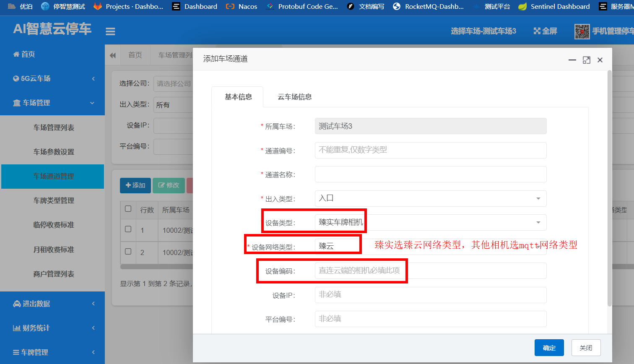This screenshot has height=364, width=634.
Task: Close the 添加车场通道 dialog with X
Action: coord(600,60)
